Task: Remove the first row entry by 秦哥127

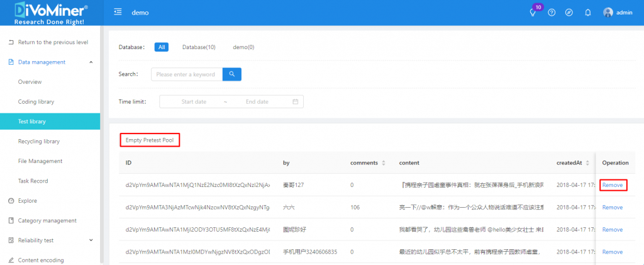Action: tap(612, 185)
